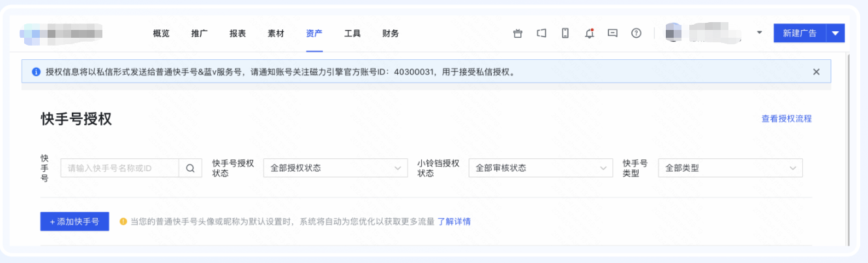Open the 工具 tab
Viewport: 868px width, 263px height.
pyautogui.click(x=352, y=33)
